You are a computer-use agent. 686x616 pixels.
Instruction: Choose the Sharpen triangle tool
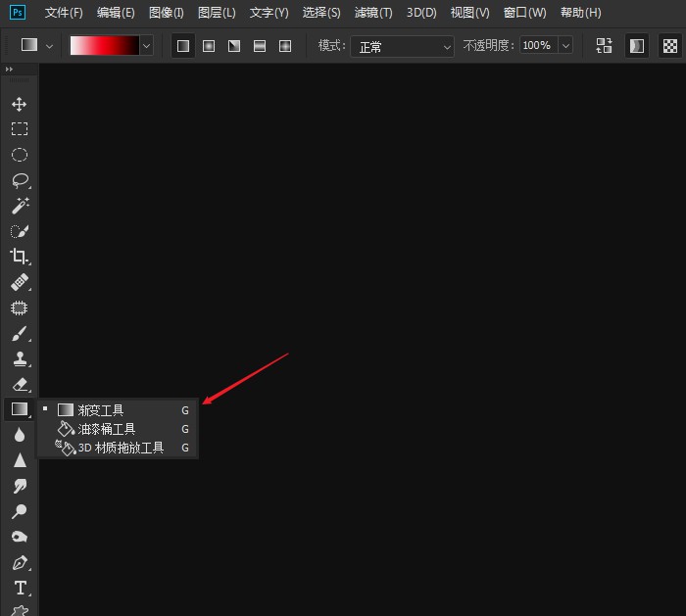pos(20,460)
